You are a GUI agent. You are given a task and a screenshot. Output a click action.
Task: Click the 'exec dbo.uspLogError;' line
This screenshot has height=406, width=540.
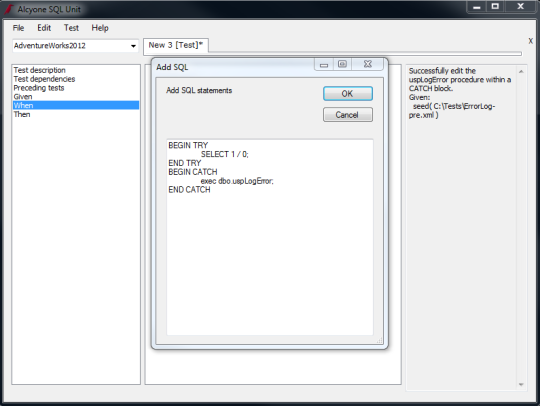click(237, 181)
